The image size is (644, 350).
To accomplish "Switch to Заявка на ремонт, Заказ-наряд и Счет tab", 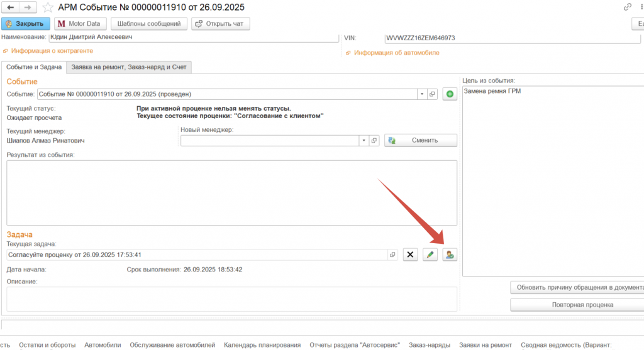I will coord(128,67).
